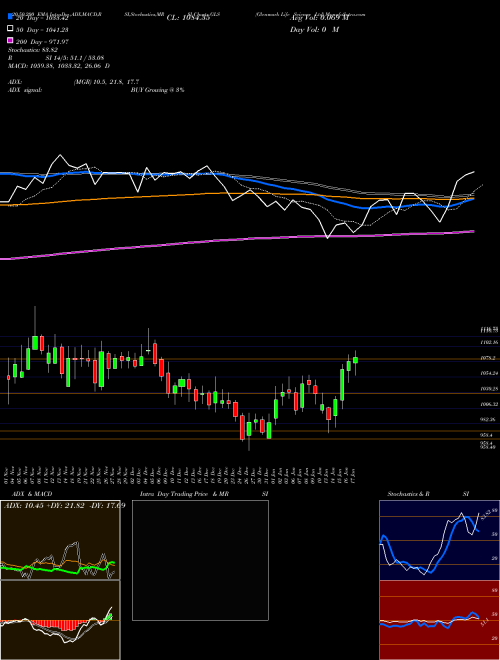Click the 'ADX: 10.45 +DY: 21.82 -DY: 17.69' readout
The width and height of the screenshot is (500, 660).
[64, 506]
